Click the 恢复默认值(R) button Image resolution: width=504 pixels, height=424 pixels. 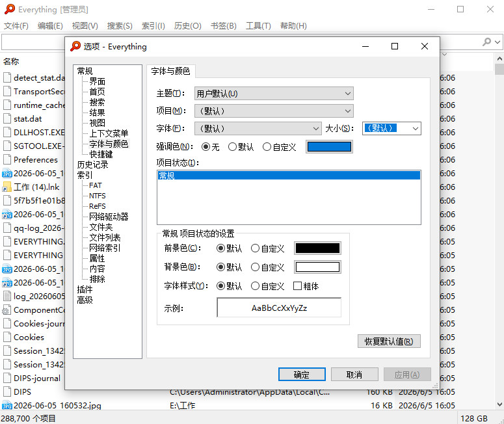pyautogui.click(x=389, y=341)
